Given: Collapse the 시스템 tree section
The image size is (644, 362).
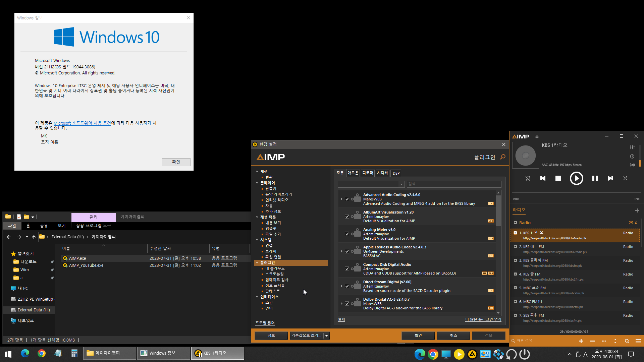Looking at the screenshot, I should (257, 240).
